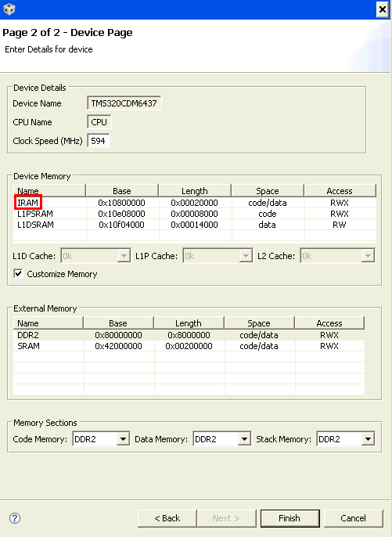Click the help question mark icon

pos(15,518)
